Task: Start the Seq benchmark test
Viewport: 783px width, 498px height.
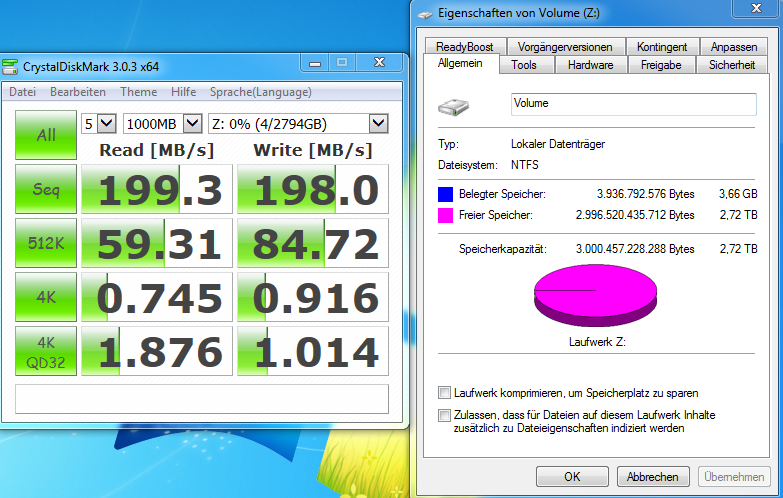Action: click(x=46, y=189)
